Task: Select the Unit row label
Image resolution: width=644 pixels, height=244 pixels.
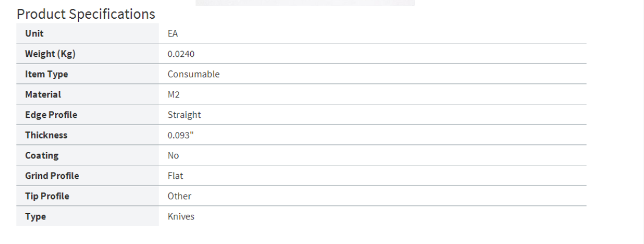Action: [34, 33]
